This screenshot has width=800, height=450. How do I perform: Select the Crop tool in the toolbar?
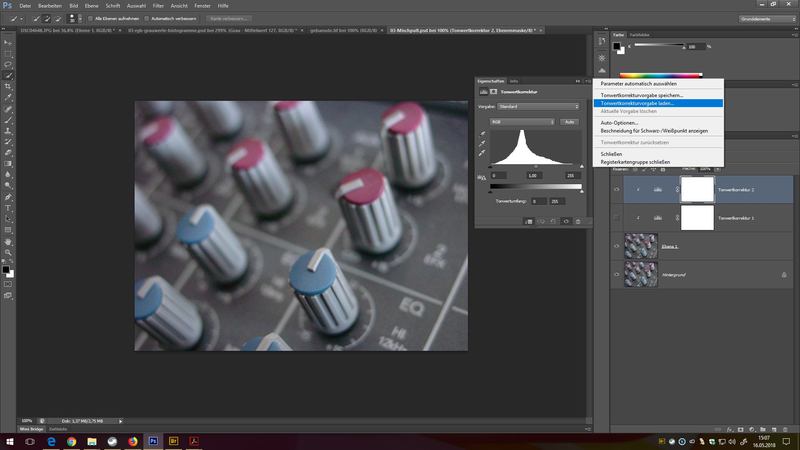9,87
